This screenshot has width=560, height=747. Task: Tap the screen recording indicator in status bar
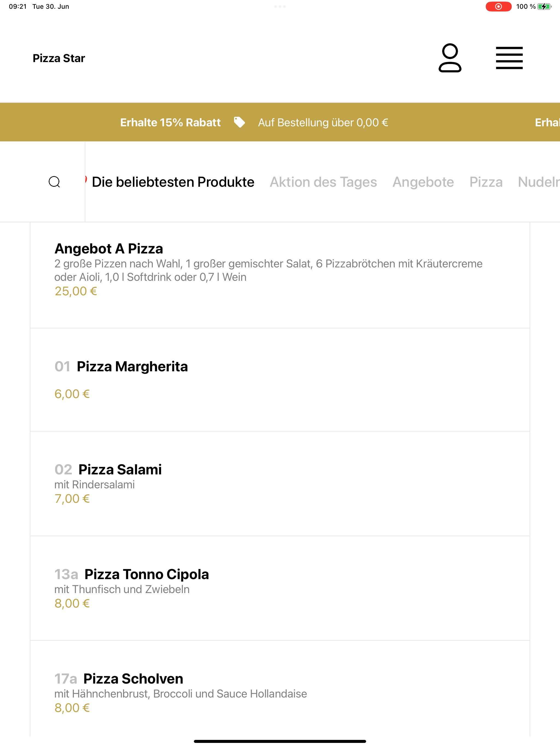(x=498, y=6)
